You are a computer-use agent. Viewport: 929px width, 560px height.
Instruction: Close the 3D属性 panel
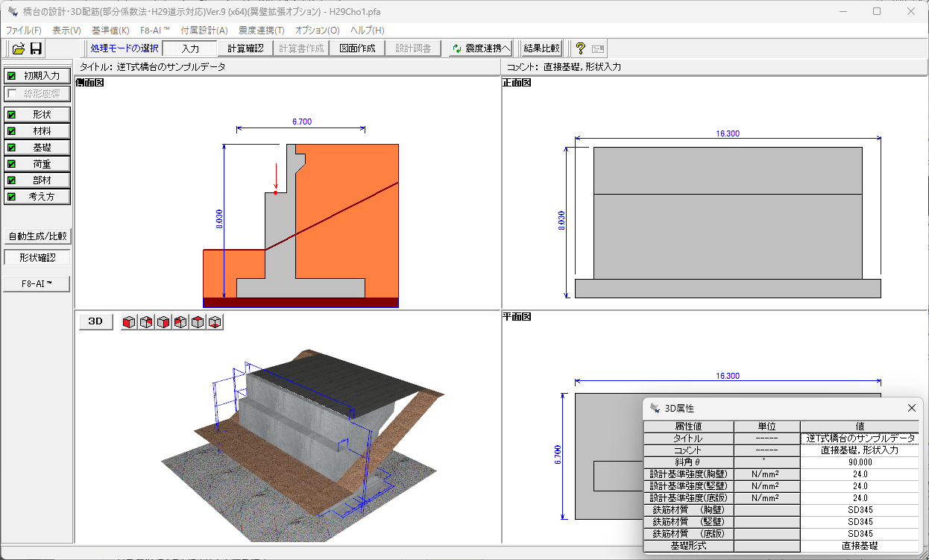(911, 408)
